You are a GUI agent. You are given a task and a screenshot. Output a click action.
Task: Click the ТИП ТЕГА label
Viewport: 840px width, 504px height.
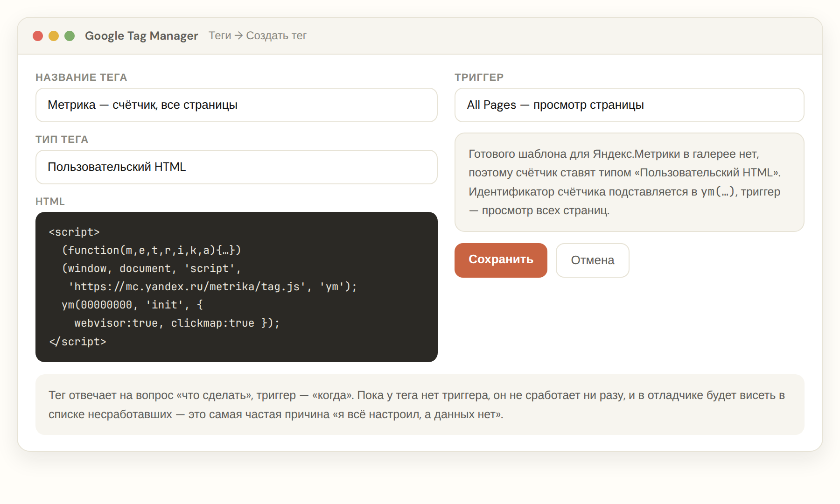62,140
